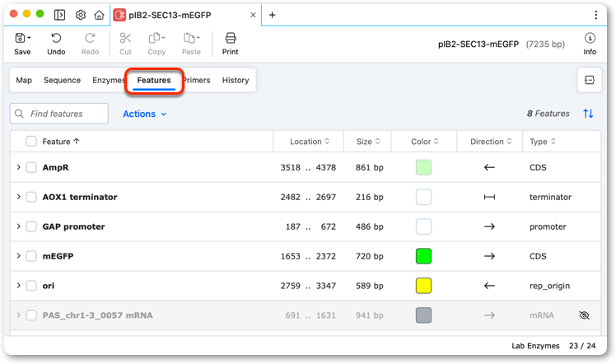The image size is (616, 364).
Task: Sort by the Color column
Action: pyautogui.click(x=425, y=142)
